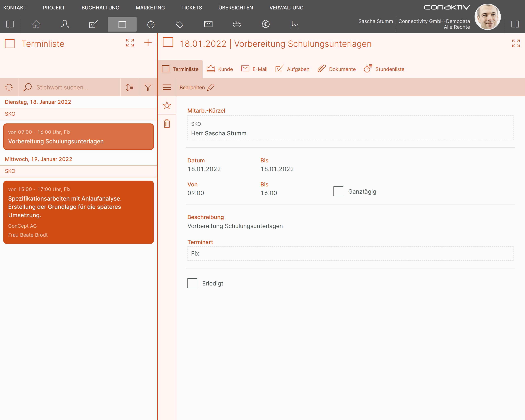This screenshot has width=525, height=420.
Task: Open the chart statistics icon
Action: point(294,24)
